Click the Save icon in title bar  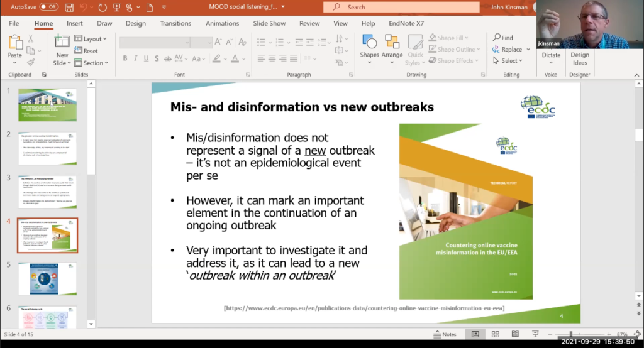tap(70, 7)
